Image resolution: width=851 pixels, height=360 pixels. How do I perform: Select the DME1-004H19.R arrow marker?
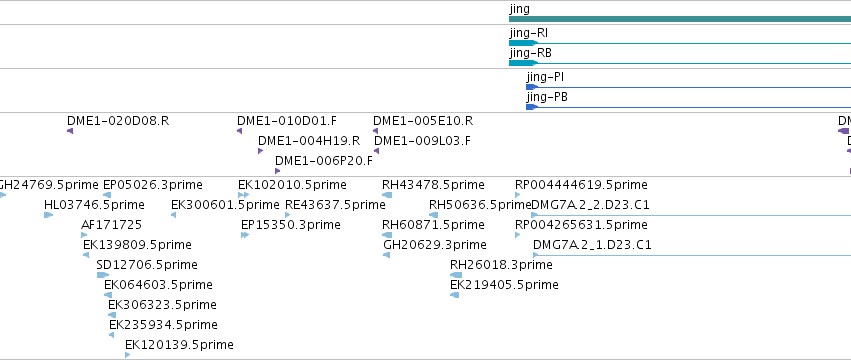(x=261, y=151)
